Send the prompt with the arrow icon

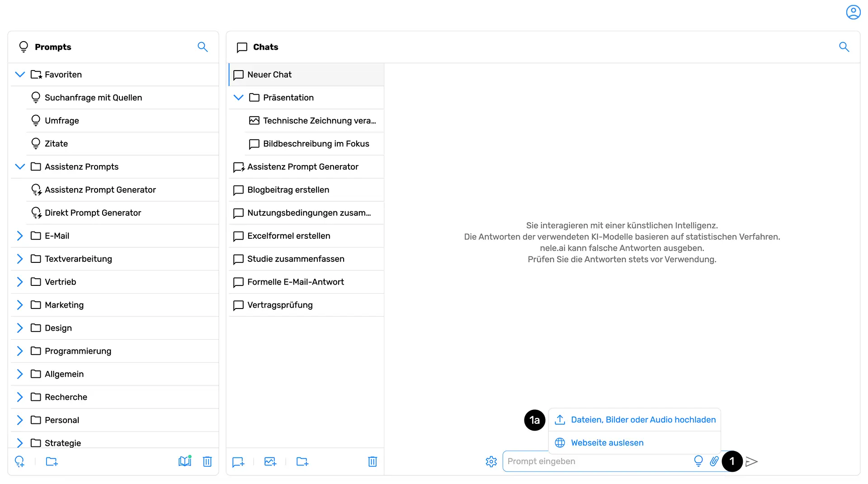click(x=751, y=461)
